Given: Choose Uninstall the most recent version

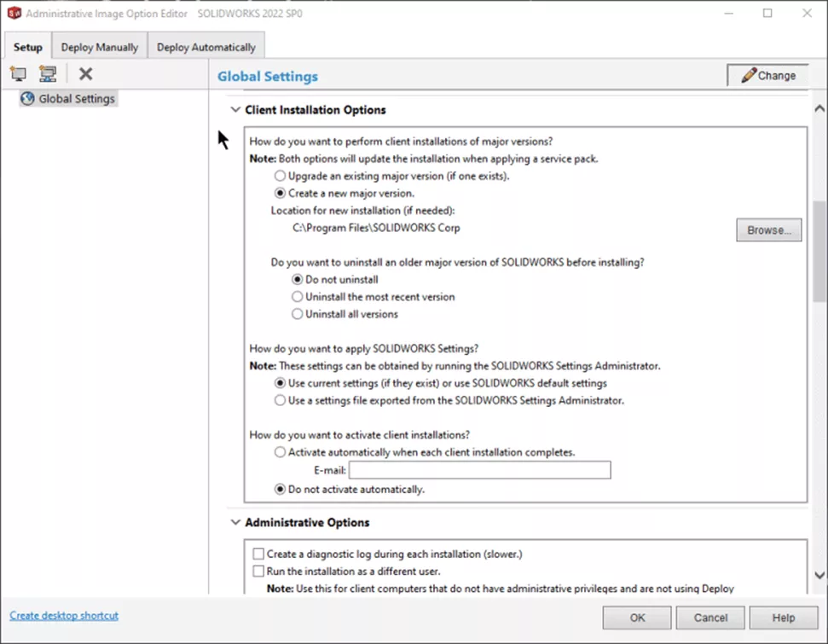Looking at the screenshot, I should point(298,297).
